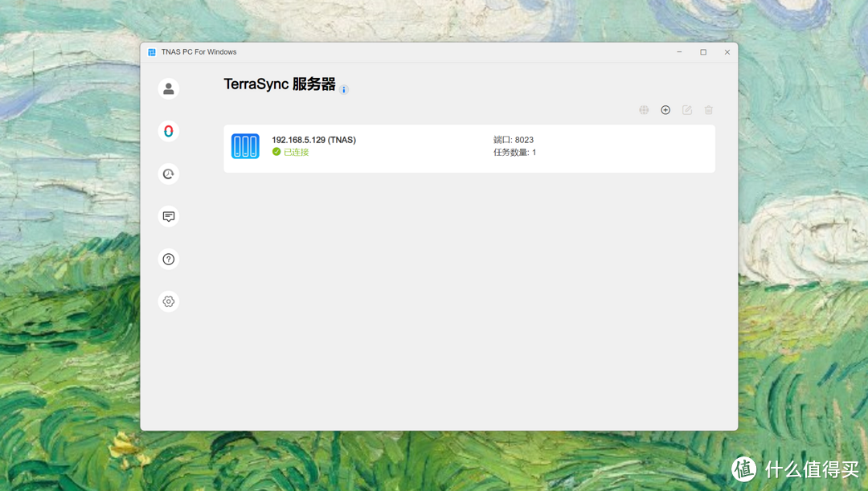Viewport: 868px width, 491px height.
Task: Click the info icon next to TerraSync 服务器 title
Action: click(344, 89)
